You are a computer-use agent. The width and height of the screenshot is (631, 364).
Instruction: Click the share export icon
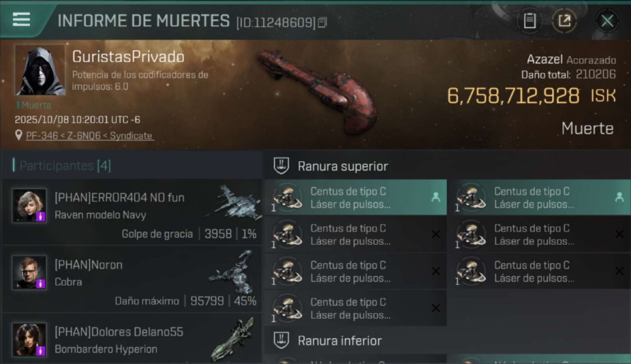coord(564,21)
